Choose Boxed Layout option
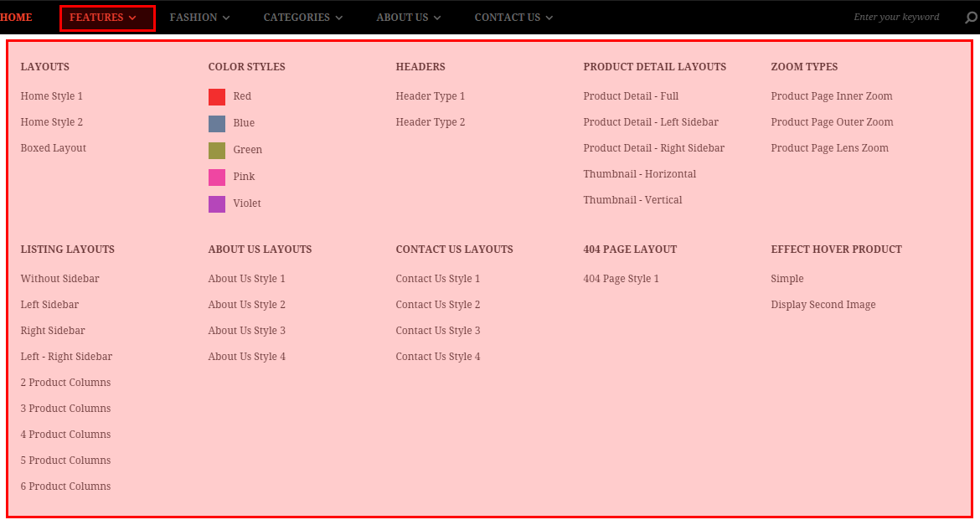This screenshot has width=980, height=525. [x=53, y=148]
